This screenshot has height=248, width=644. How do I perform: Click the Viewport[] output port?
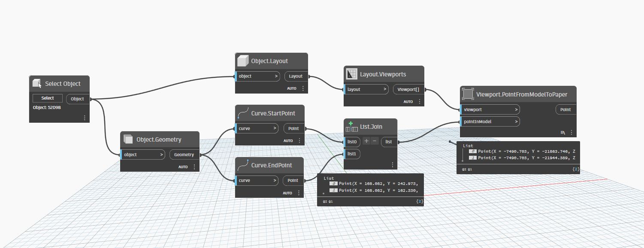click(x=408, y=89)
